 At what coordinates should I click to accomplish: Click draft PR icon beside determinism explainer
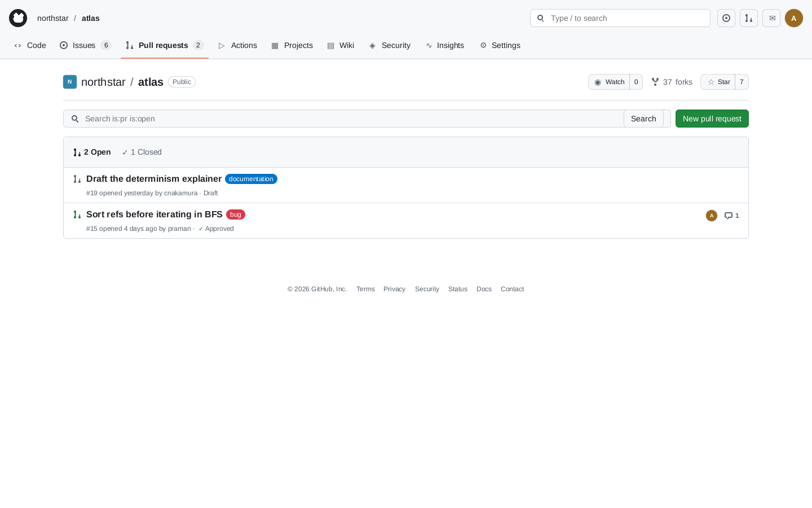77,179
